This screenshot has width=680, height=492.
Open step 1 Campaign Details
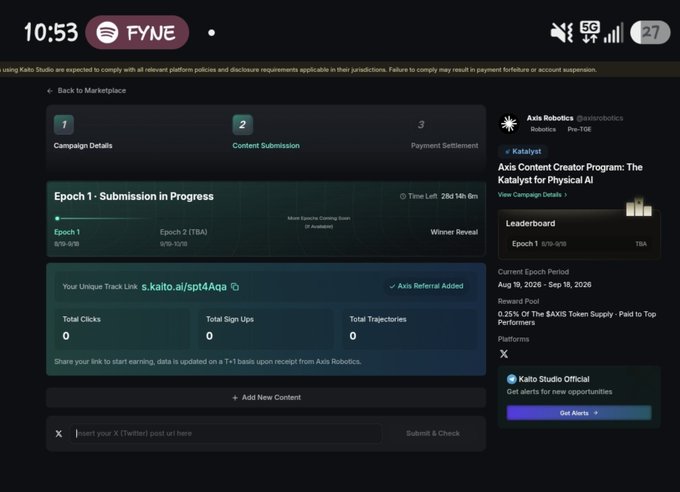(83, 132)
